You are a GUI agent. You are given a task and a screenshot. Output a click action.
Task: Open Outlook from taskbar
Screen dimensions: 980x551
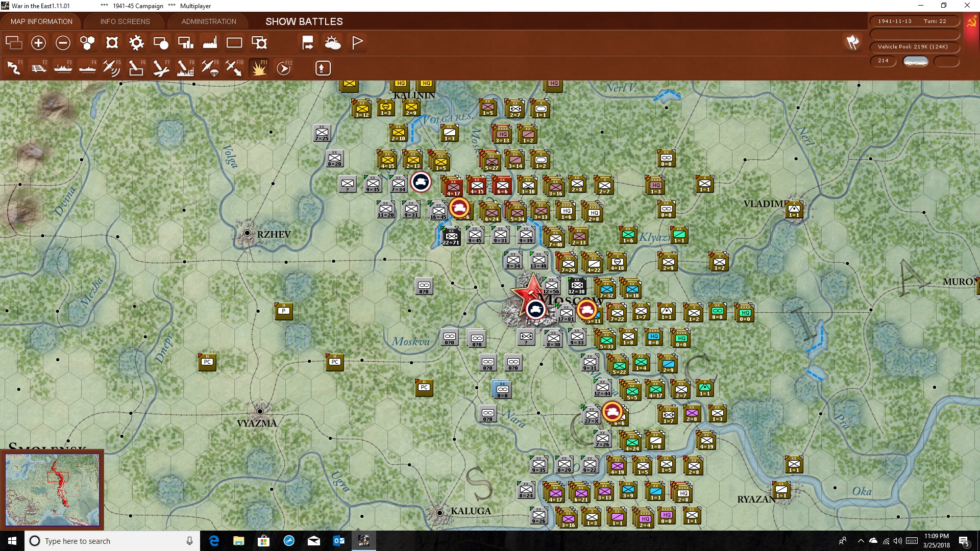339,541
